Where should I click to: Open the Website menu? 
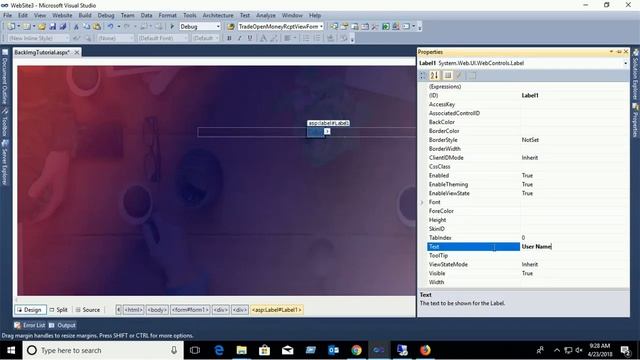[62, 15]
